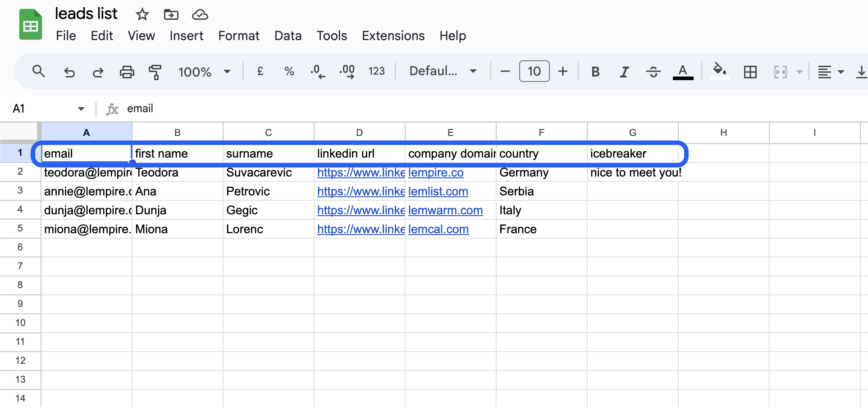Viewport: 868px width, 407px height.
Task: Expand the merge cells options arrow
Action: 799,71
